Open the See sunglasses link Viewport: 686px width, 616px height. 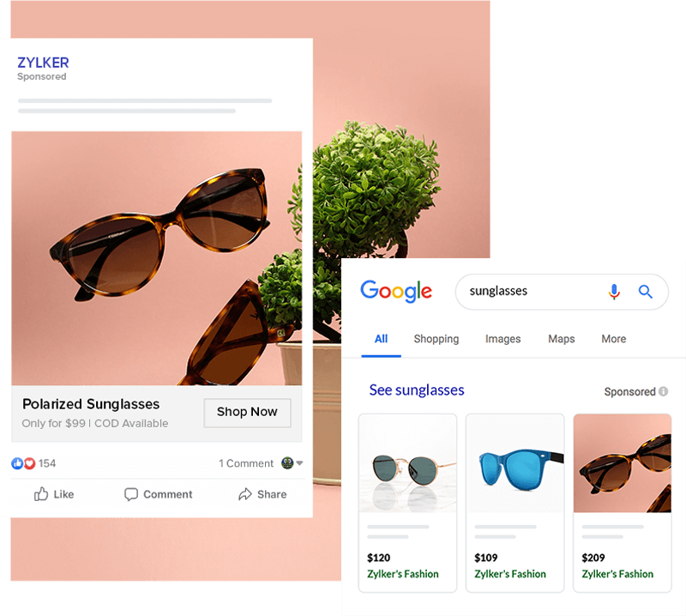417,390
